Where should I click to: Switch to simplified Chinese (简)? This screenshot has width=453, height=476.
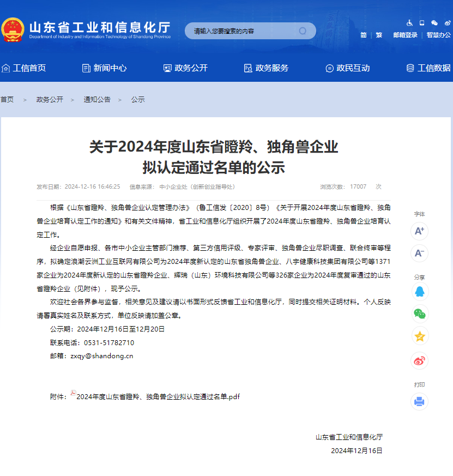pyautogui.click(x=364, y=35)
